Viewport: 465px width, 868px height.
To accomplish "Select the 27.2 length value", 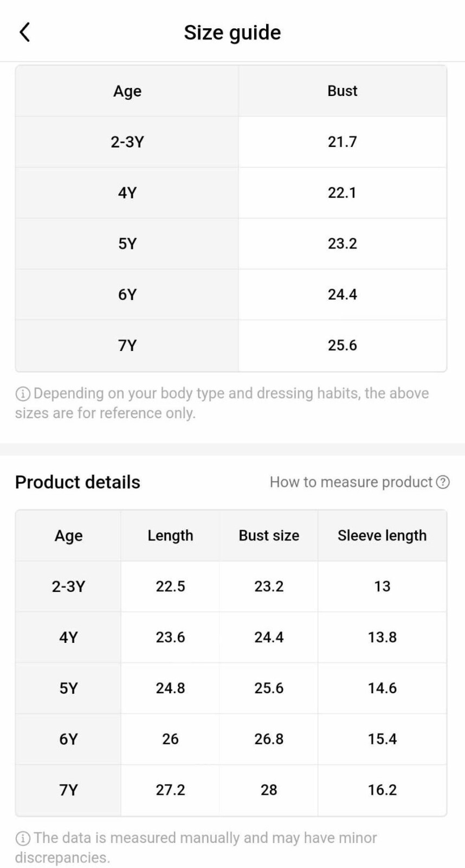I will 170,790.
